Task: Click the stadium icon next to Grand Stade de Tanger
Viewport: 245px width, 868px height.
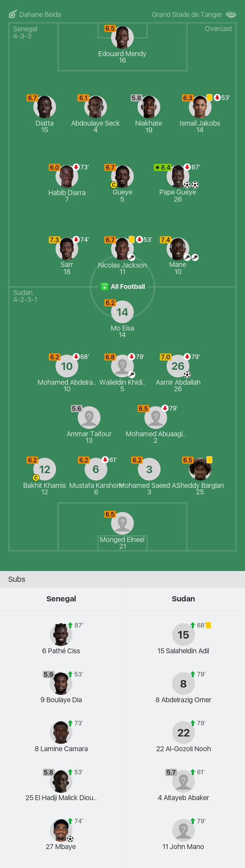Action: tap(231, 14)
